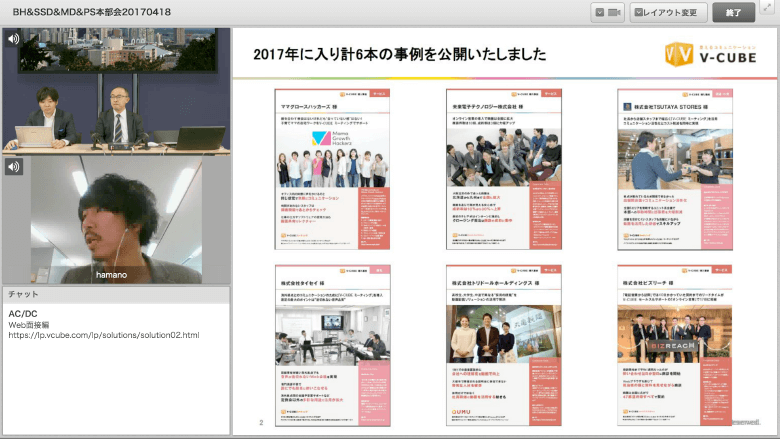780x439 pixels.
Task: Click the チャット chat panel header
Action: coord(116,294)
